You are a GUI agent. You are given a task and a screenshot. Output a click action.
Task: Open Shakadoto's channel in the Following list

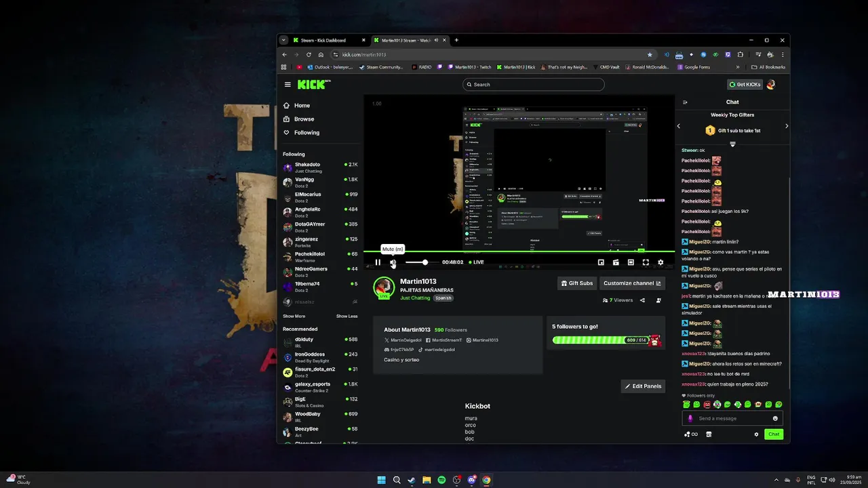(x=320, y=167)
